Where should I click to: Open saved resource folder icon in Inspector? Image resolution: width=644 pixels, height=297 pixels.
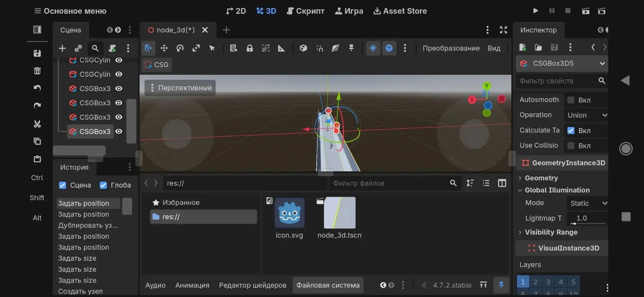point(538,47)
